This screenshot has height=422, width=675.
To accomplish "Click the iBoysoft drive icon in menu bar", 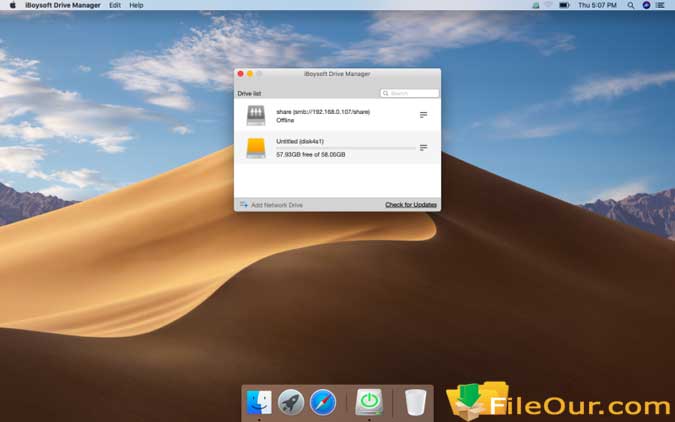I will (536, 6).
